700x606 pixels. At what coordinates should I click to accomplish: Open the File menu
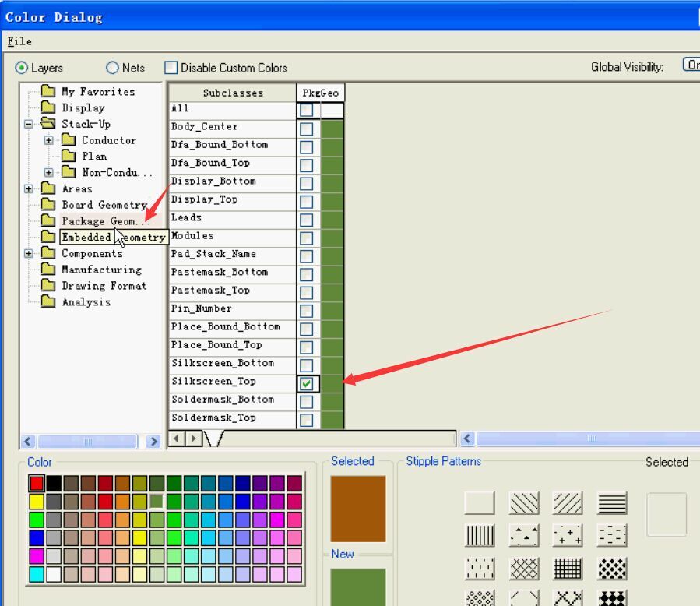pyautogui.click(x=19, y=41)
